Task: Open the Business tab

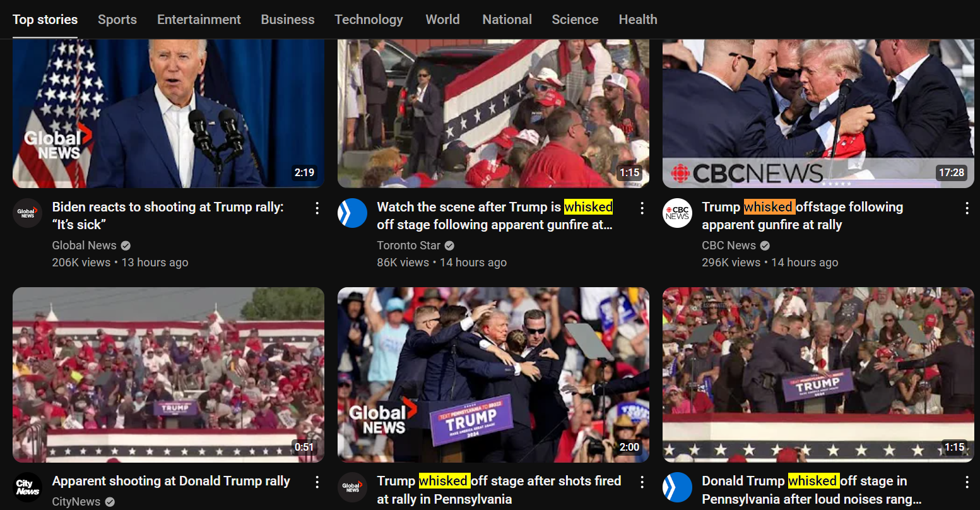Action: pos(288,20)
